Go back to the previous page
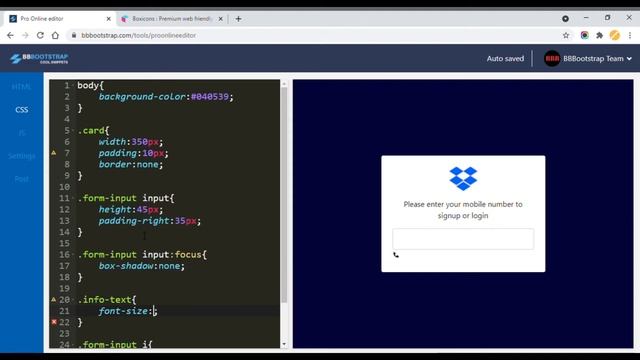The image size is (640, 360). [x=10, y=36]
